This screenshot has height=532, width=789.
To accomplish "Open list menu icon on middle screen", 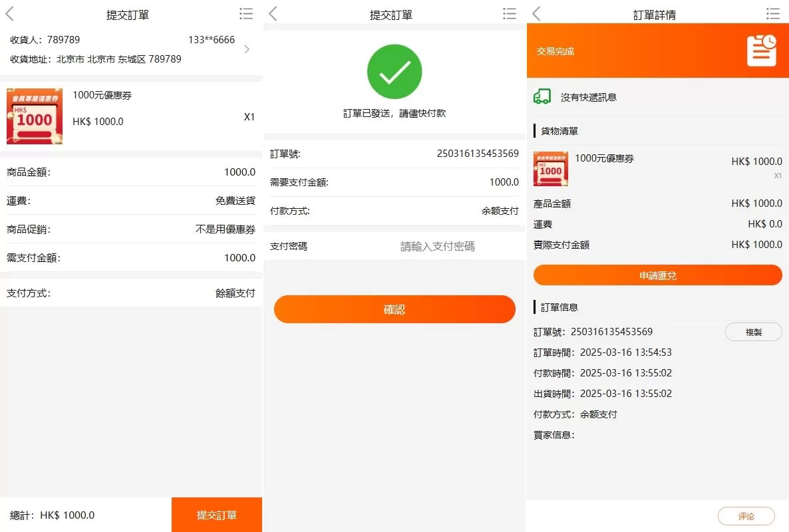I will point(510,14).
